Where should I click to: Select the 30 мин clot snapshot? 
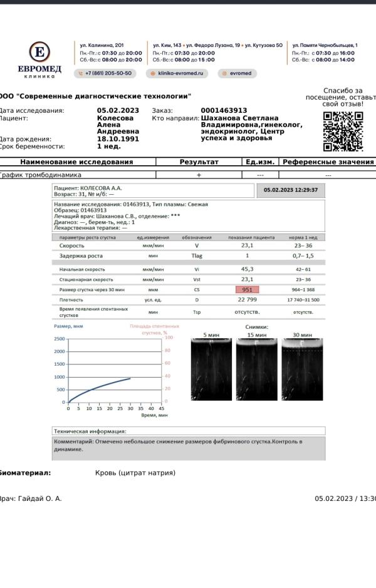pos(302,369)
